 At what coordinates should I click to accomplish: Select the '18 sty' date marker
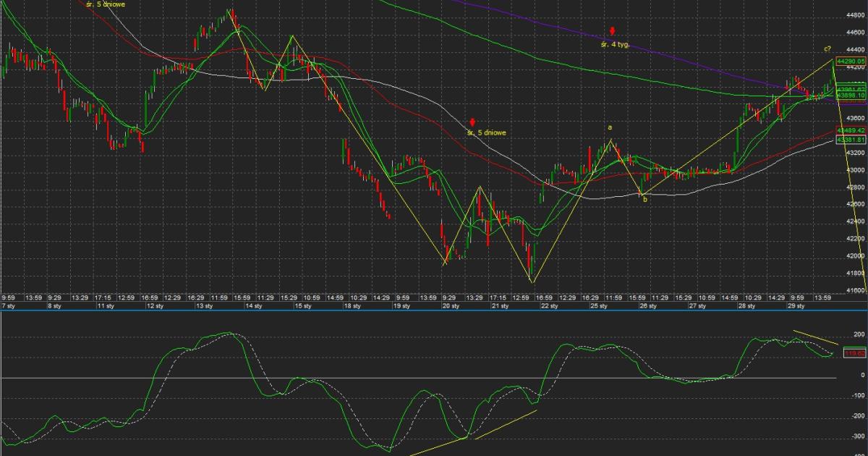(x=352, y=306)
